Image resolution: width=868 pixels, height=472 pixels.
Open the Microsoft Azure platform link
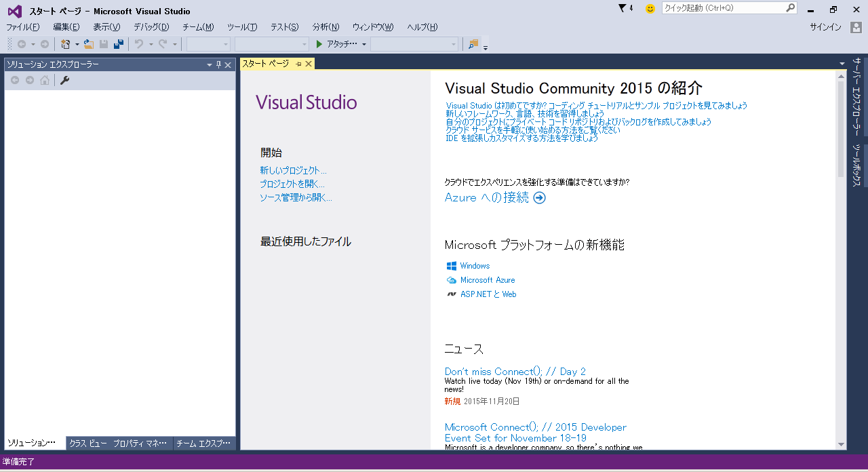[x=488, y=280]
